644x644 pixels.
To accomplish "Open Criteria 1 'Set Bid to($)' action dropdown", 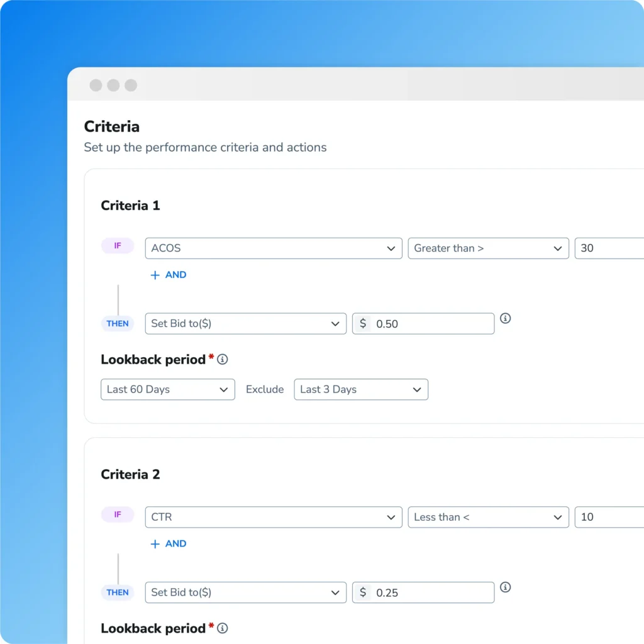I will [x=245, y=324].
